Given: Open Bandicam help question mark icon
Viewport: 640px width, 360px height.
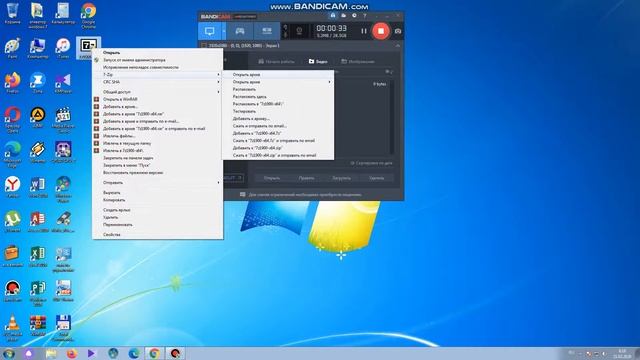Looking at the screenshot, I should click(x=364, y=16).
